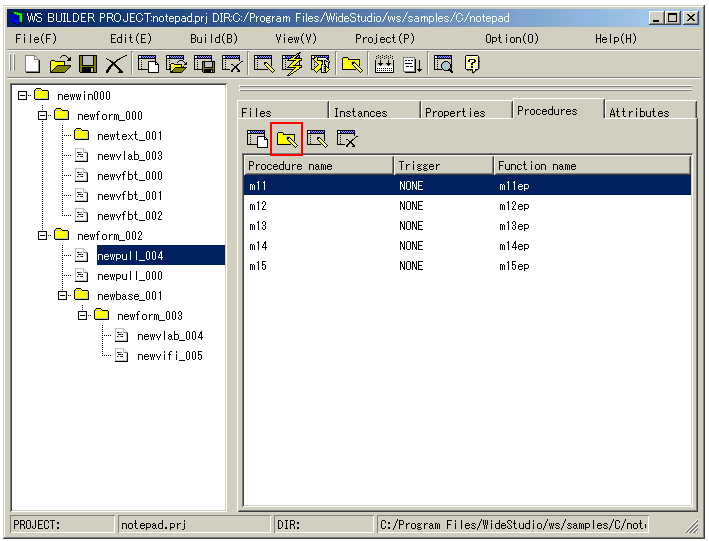Select newpull_004 in the tree
Viewport: 709px width, 541px height.
161,255
